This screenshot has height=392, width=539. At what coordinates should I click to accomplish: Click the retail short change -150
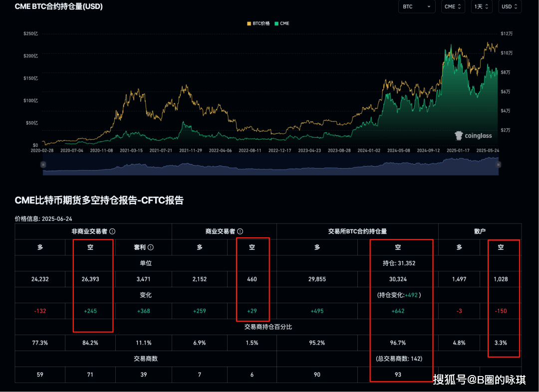[x=501, y=311]
